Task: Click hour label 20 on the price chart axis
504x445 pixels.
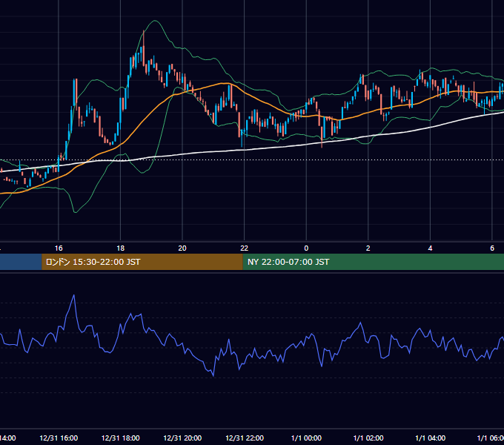Action: click(x=182, y=248)
